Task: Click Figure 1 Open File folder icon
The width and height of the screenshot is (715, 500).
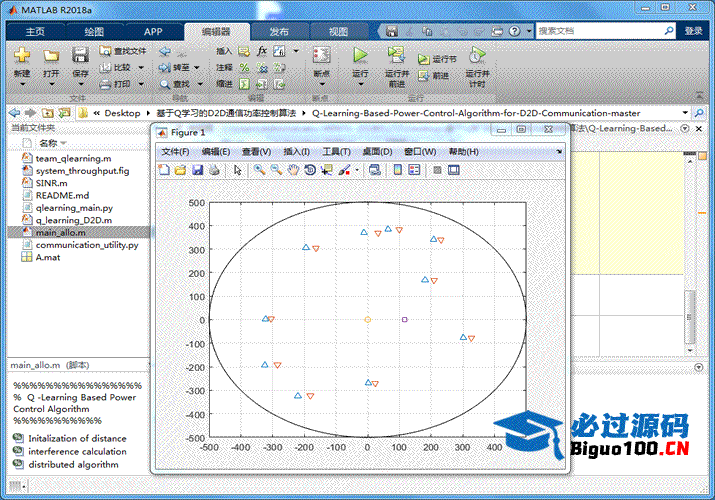Action: (x=181, y=170)
